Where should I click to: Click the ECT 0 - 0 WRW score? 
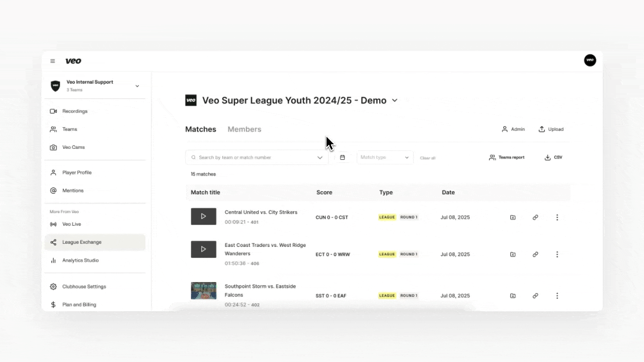click(x=333, y=254)
